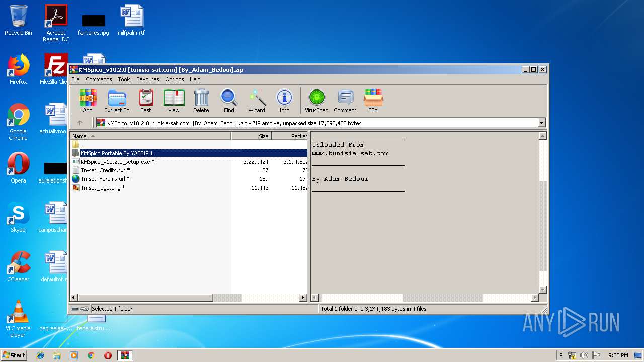Click the Firefox desktop shortcut
Screen dimensions: 644x362
coord(18,69)
